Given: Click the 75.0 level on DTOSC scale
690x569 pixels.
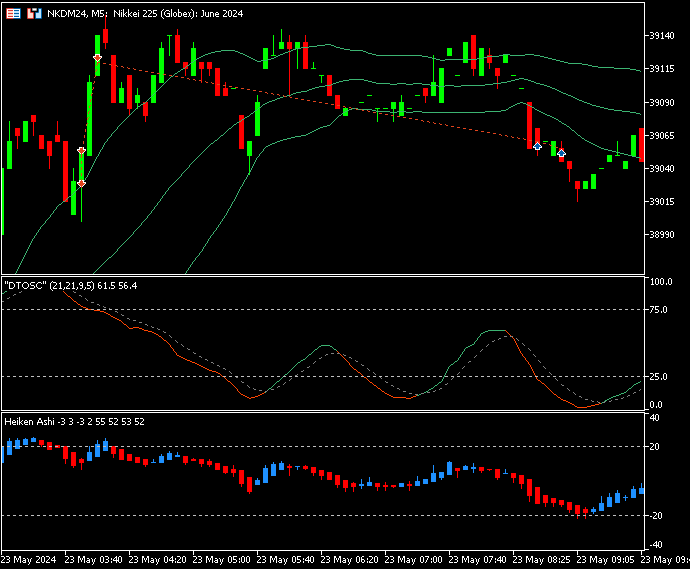Looking at the screenshot, I should coord(659,310).
